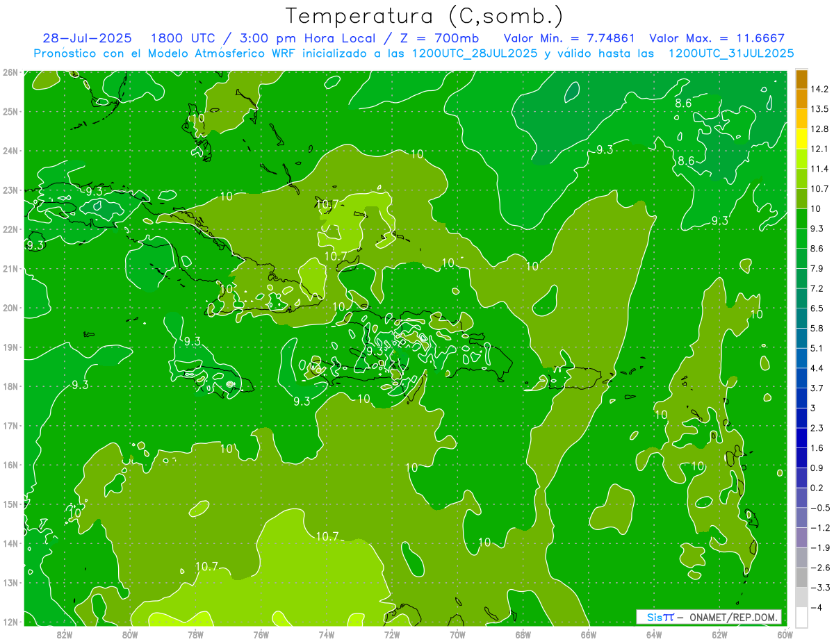834x644 pixels.
Task: Click the '26N' latitude axis label
Action: coord(10,72)
